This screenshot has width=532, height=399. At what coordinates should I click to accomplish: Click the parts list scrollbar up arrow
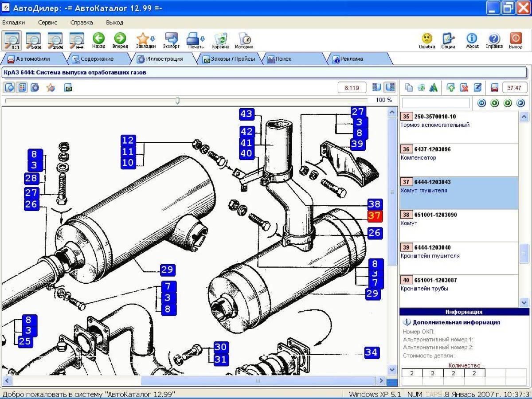524,117
